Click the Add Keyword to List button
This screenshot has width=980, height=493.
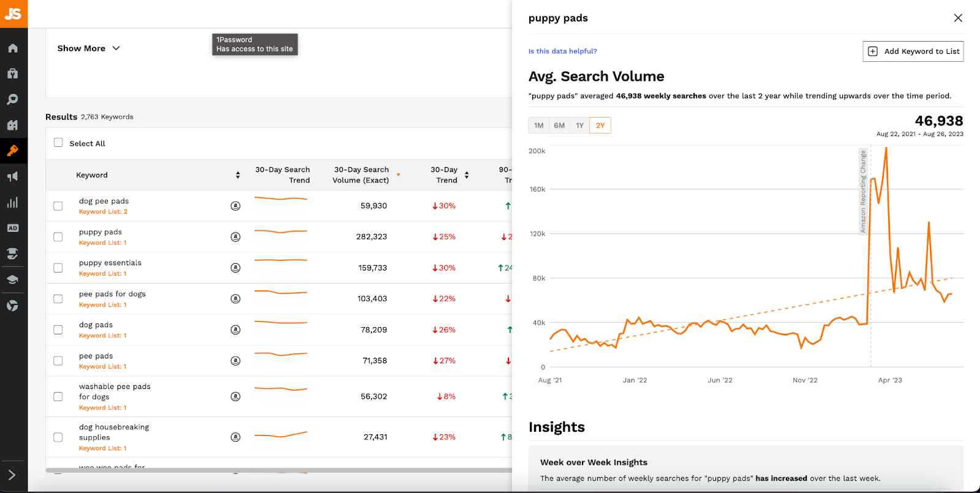point(913,51)
